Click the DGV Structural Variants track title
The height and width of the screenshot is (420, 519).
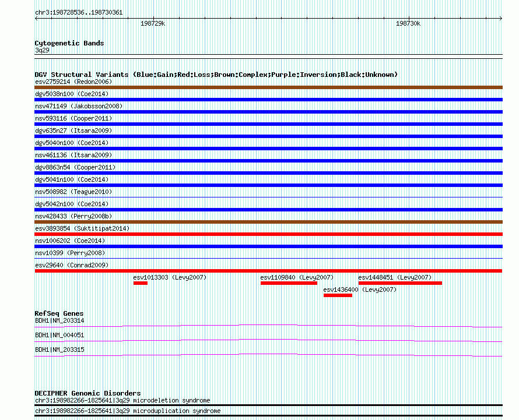point(216,75)
